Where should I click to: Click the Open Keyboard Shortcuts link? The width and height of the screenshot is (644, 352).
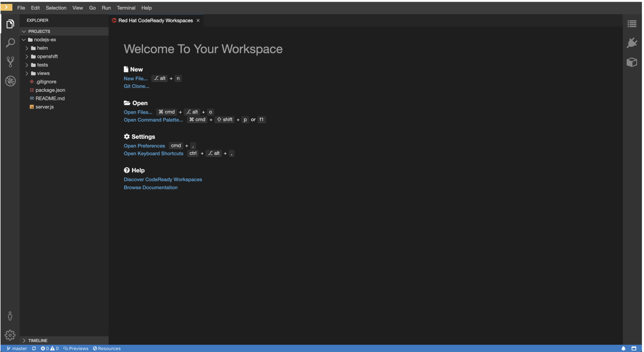(153, 154)
